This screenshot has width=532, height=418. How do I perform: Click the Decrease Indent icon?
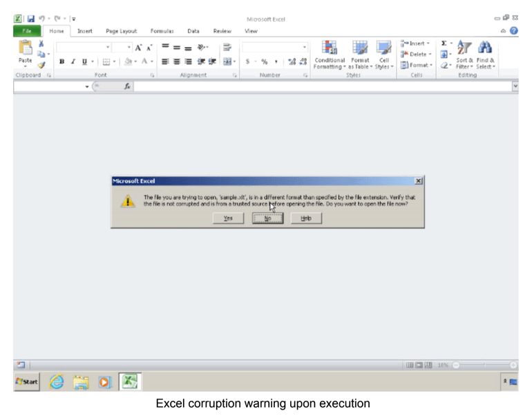(201, 61)
